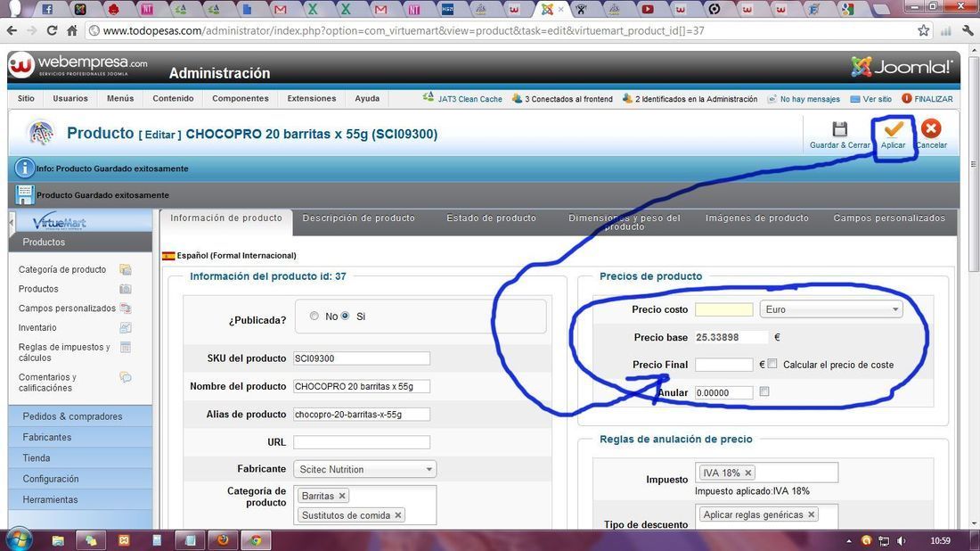This screenshot has width=980, height=551.
Task: Click the Precio costo input field
Action: pyautogui.click(x=723, y=309)
